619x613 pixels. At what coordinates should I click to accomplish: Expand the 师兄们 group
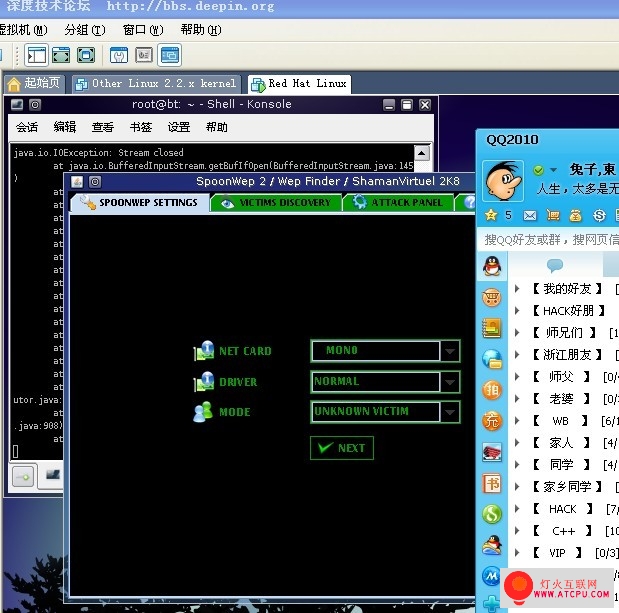[517, 333]
